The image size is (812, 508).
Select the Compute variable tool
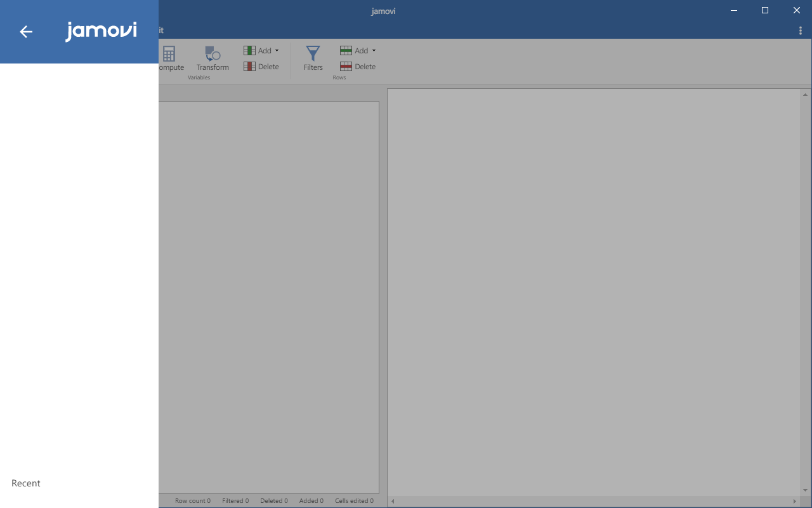[169, 57]
